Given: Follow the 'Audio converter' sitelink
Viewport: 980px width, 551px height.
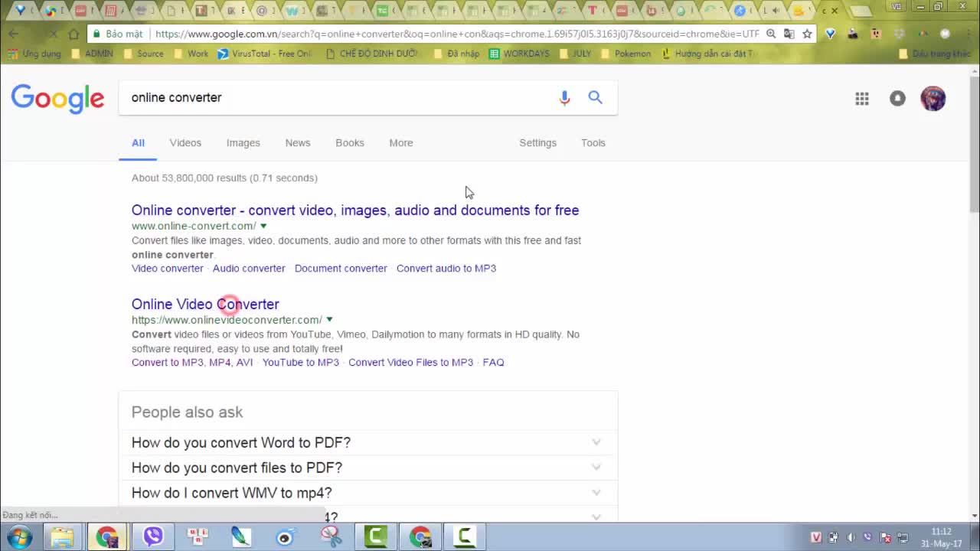Looking at the screenshot, I should 249,269.
